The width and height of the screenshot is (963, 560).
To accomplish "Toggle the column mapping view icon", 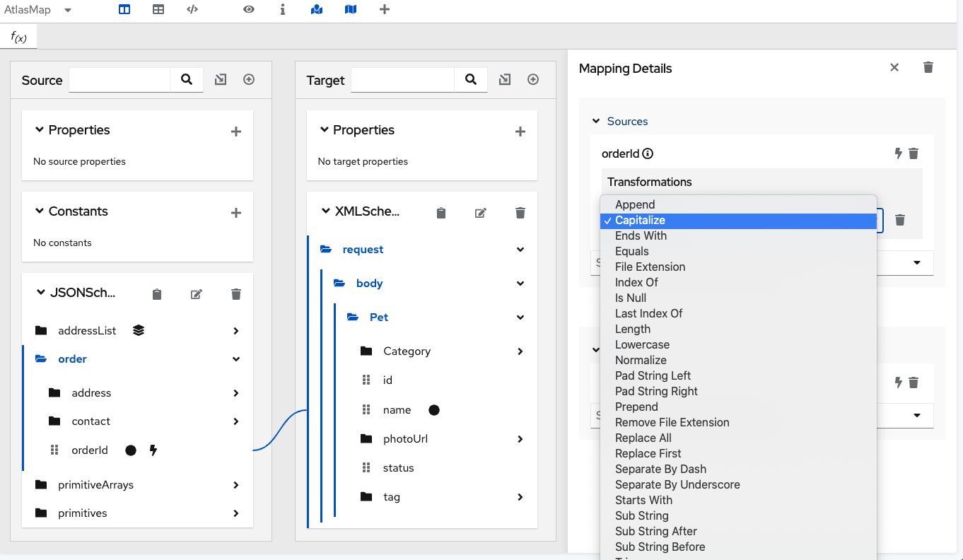I will pyautogui.click(x=124, y=9).
